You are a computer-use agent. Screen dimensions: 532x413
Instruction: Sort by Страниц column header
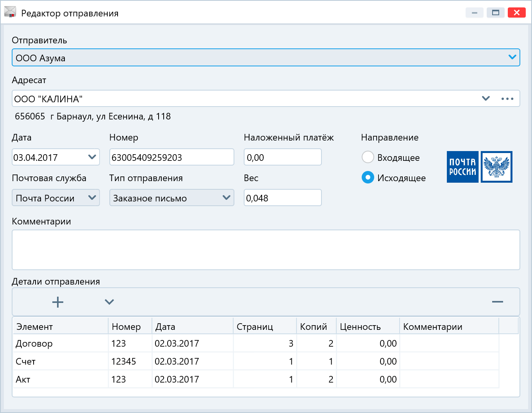pos(265,326)
